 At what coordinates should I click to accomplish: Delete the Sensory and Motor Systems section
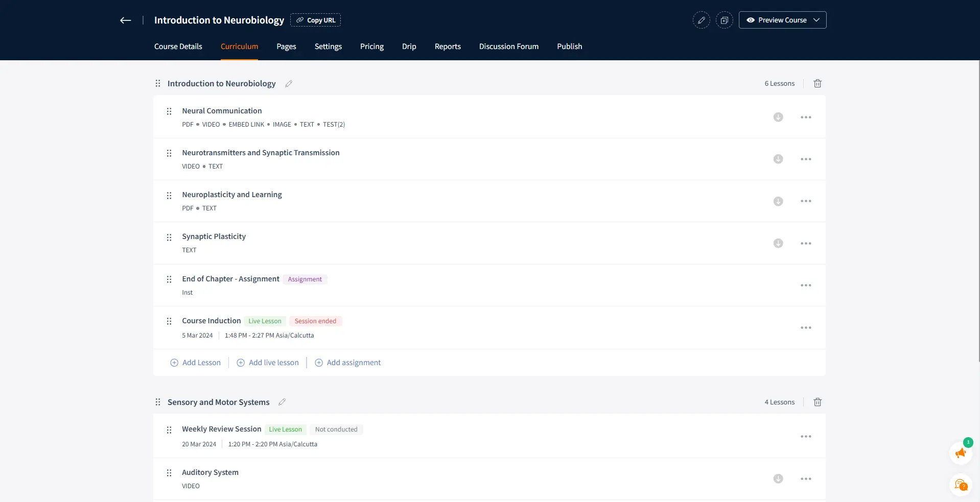817,402
